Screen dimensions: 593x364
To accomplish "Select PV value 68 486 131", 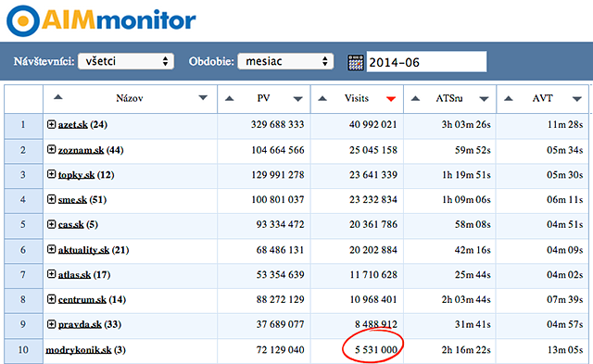I will (x=280, y=250).
